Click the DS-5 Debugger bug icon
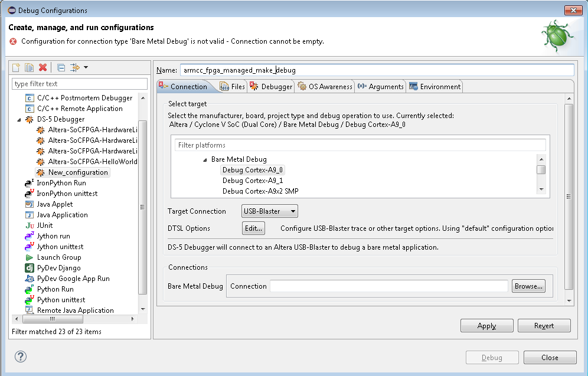The height and width of the screenshot is (376, 588). point(30,119)
